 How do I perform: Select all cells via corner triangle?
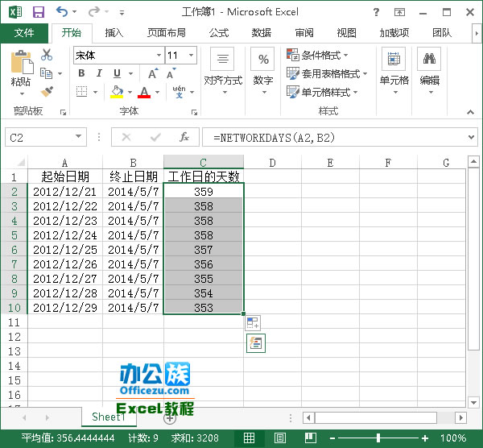click(x=20, y=162)
